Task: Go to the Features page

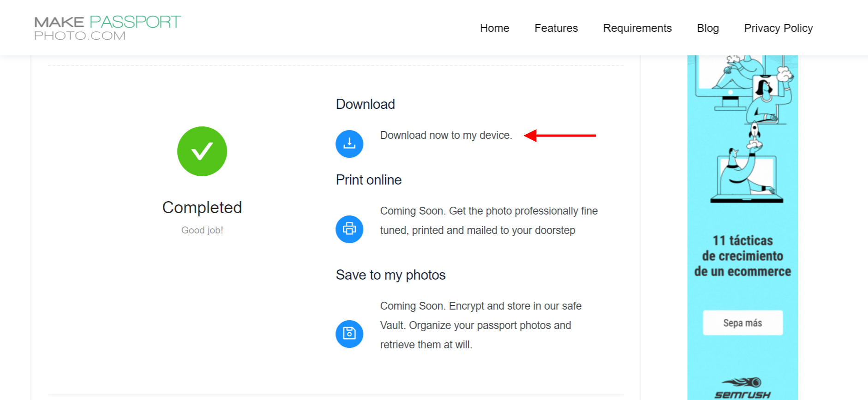Action: coord(556,28)
